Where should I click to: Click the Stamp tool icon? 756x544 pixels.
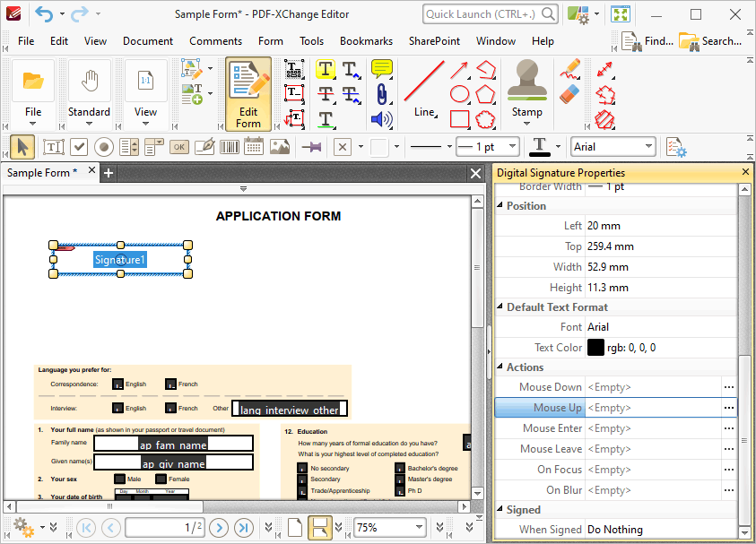tap(527, 80)
